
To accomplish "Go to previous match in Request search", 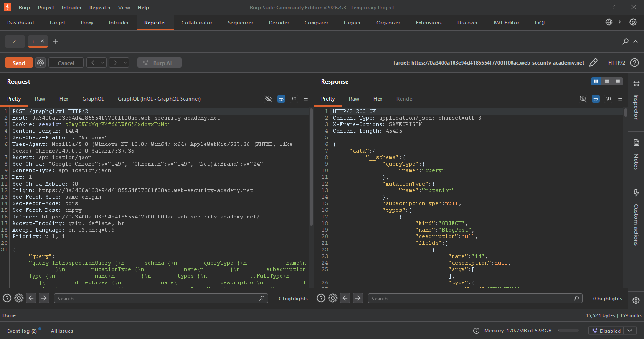I will coord(31,298).
